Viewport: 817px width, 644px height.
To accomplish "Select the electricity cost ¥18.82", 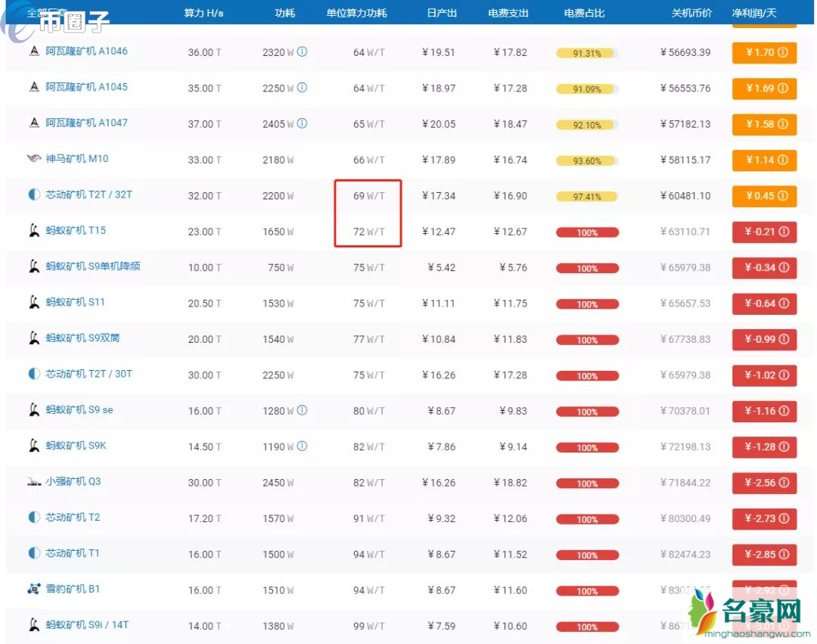I will [x=510, y=483].
